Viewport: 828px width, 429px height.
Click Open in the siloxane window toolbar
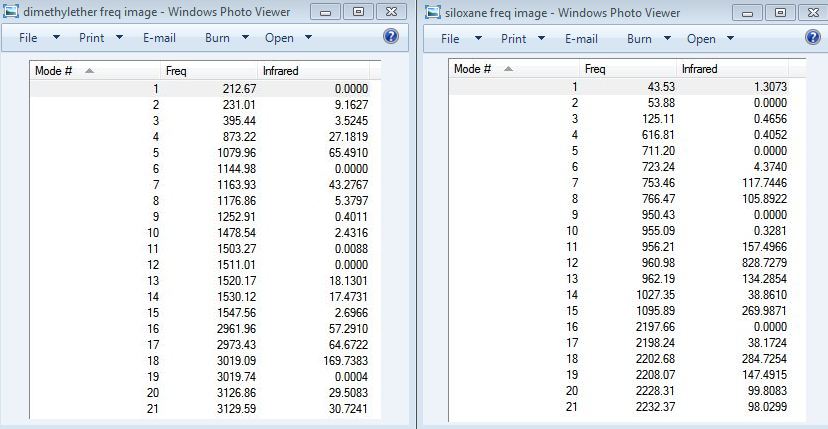tap(701, 39)
